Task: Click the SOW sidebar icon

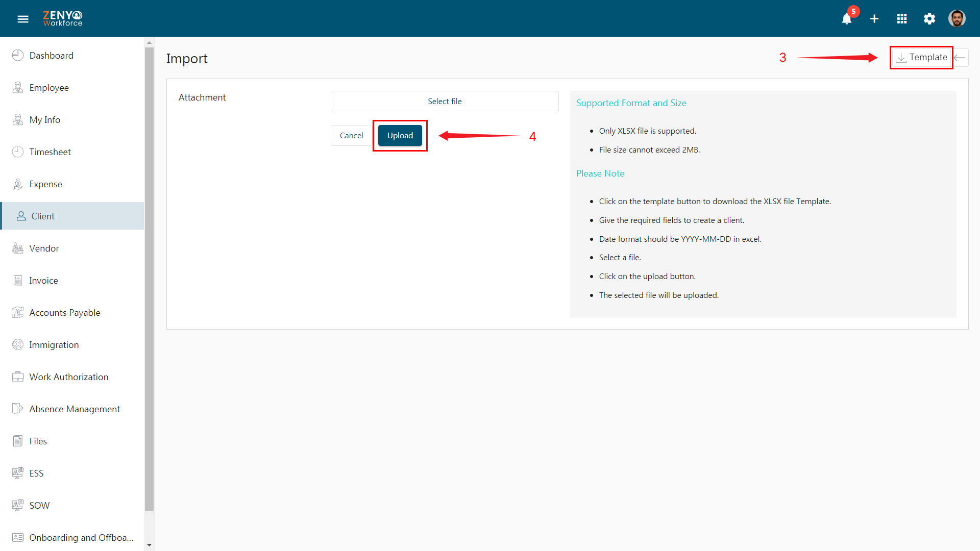Action: point(17,505)
